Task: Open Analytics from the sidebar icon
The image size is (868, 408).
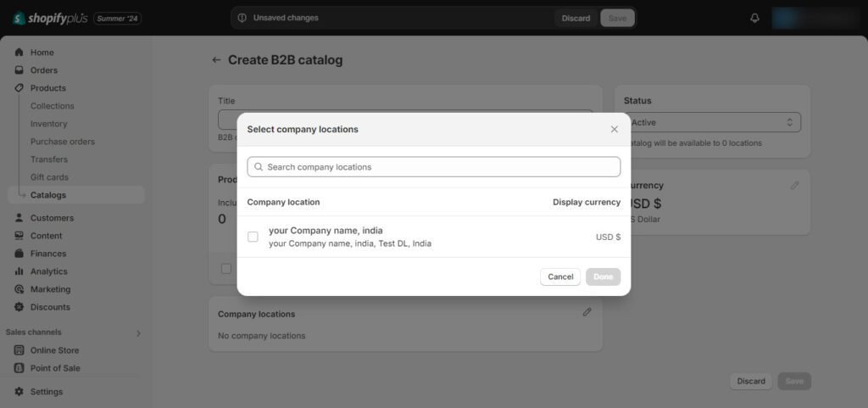Action: pyautogui.click(x=19, y=271)
